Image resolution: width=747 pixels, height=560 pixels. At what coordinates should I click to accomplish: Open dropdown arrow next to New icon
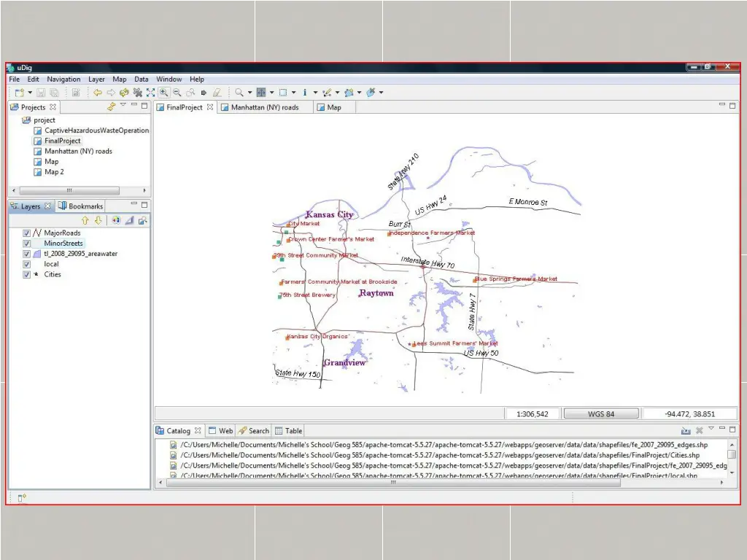pos(29,93)
